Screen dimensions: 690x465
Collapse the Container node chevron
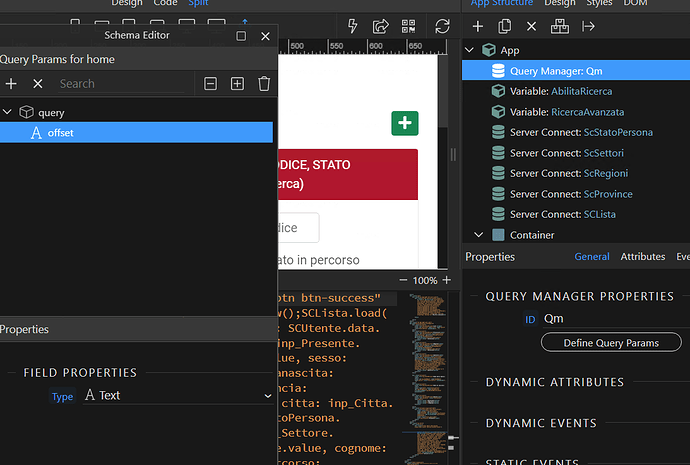[x=478, y=235]
